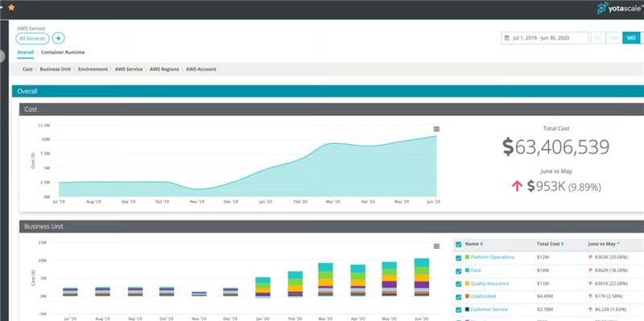Click the calendar icon in date range field
The height and width of the screenshot is (321, 644).
coord(506,38)
